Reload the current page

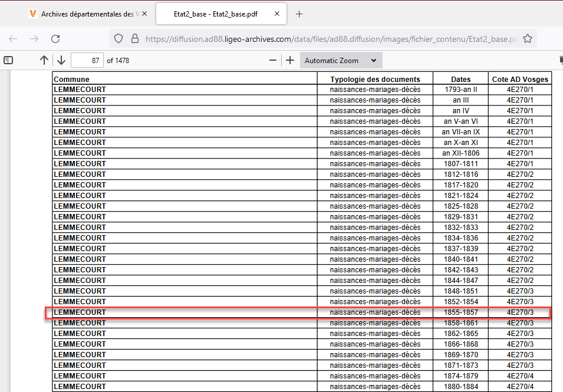55,39
